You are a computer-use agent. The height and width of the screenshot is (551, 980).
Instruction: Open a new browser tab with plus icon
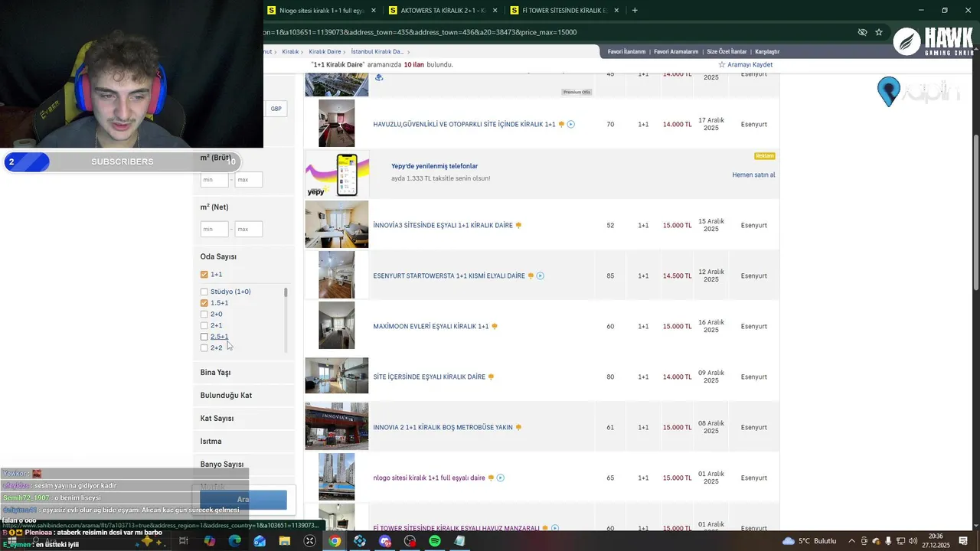pos(635,11)
